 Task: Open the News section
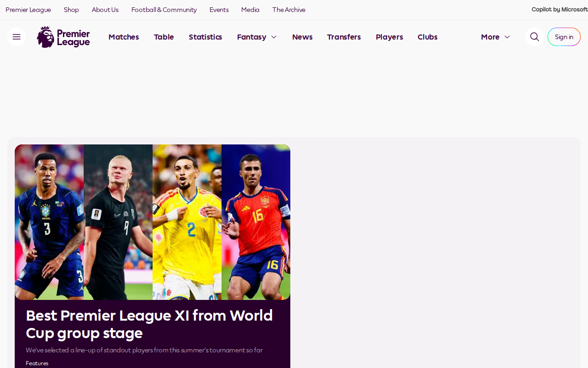pos(302,37)
